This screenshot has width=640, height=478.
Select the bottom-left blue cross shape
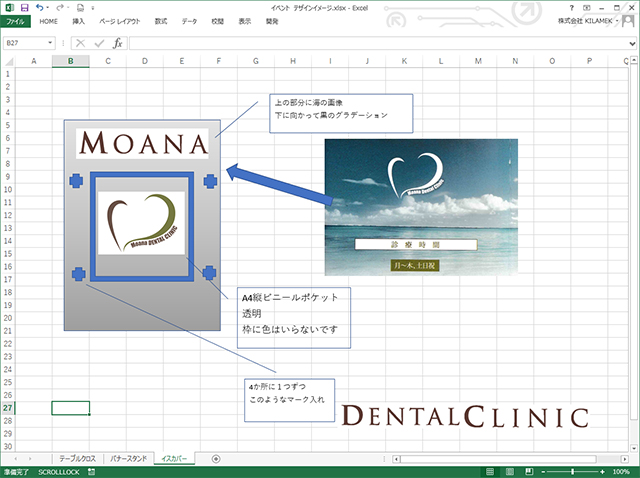pos(79,274)
